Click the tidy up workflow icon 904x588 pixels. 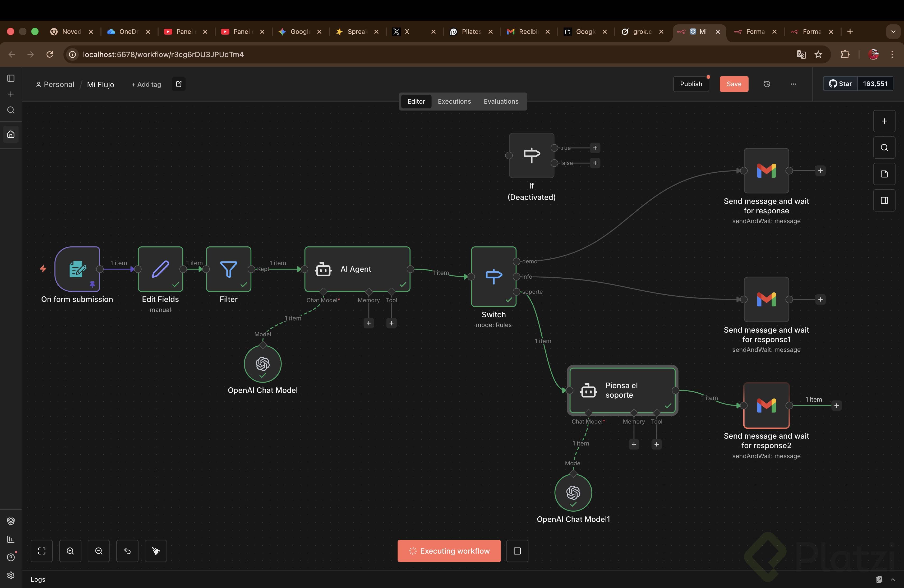click(156, 551)
